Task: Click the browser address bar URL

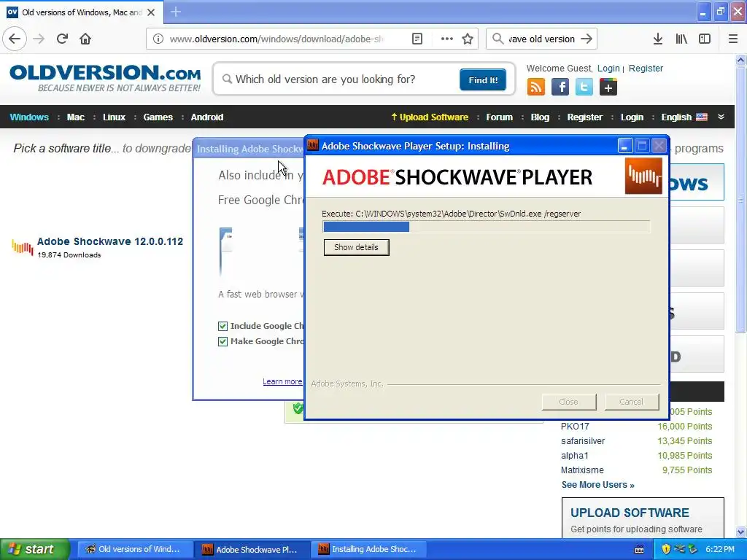Action: (x=276, y=39)
